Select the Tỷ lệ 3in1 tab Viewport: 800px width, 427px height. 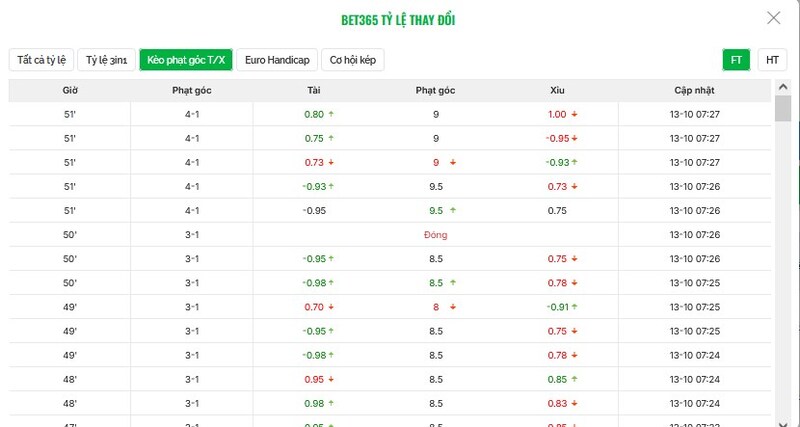(106, 60)
